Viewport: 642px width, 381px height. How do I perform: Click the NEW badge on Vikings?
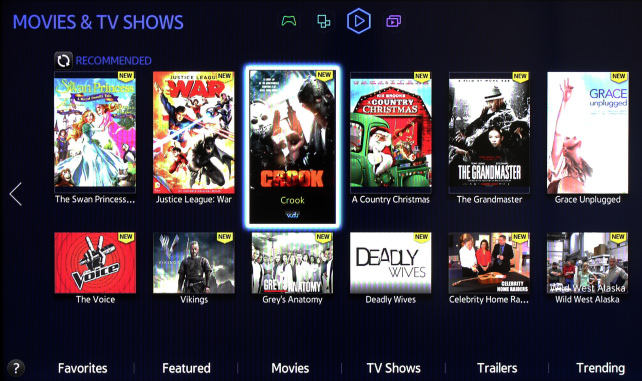(224, 237)
